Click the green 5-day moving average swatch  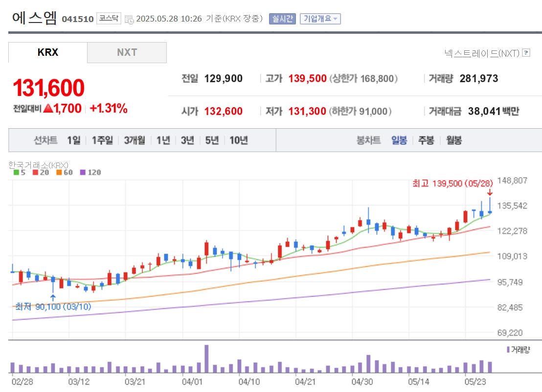point(16,172)
